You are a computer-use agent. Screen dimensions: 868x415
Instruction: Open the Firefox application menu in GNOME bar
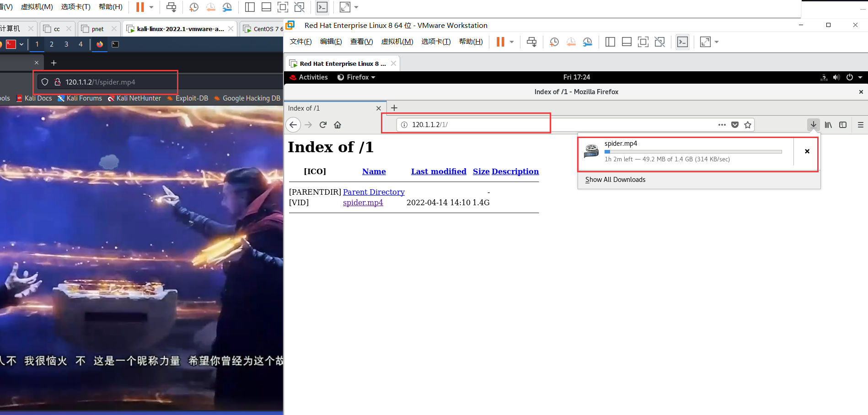click(x=356, y=77)
